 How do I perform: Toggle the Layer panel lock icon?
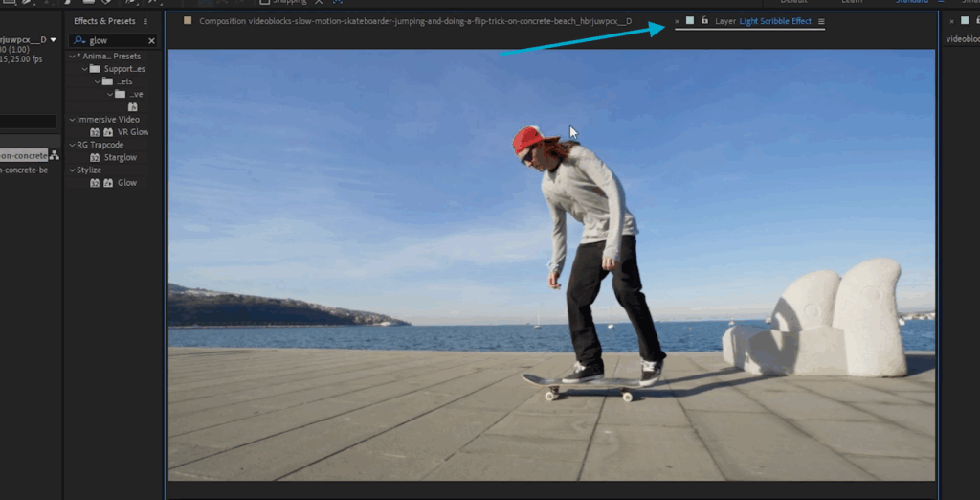(x=704, y=21)
